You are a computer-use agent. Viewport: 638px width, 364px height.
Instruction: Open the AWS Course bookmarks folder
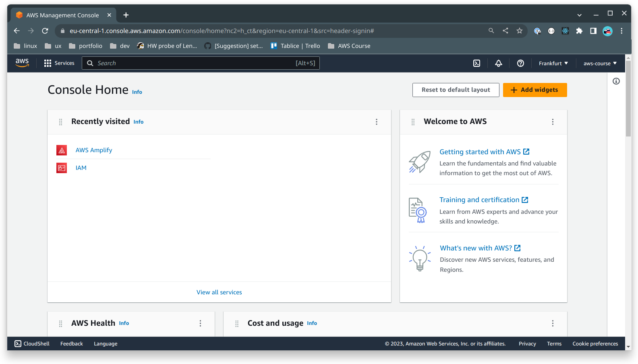point(349,46)
